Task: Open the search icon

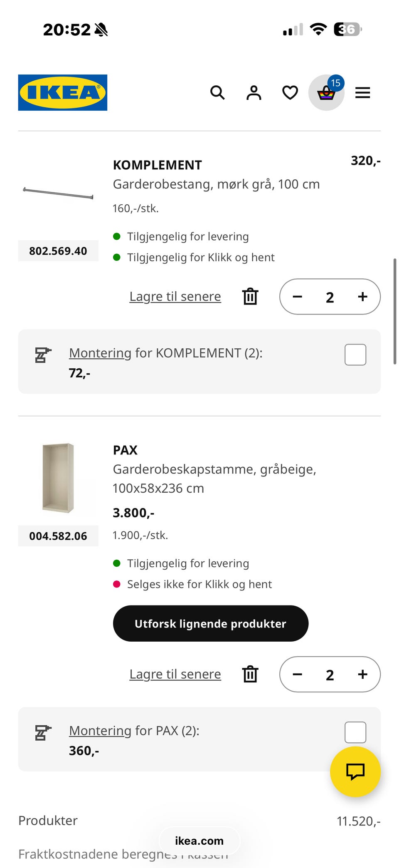Action: (217, 92)
